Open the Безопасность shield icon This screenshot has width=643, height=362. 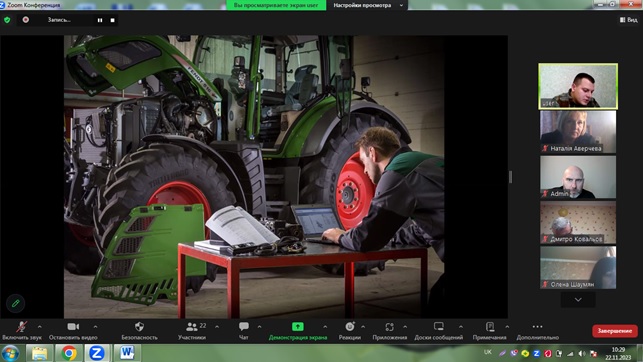click(139, 327)
